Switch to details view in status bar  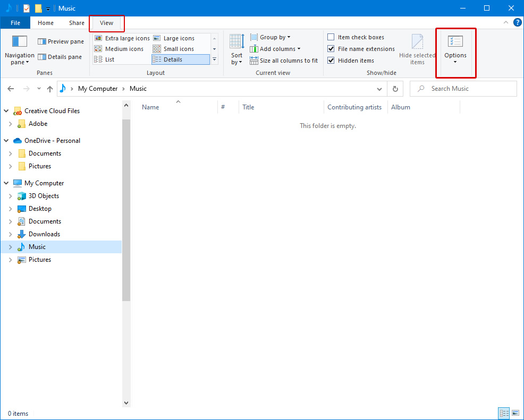pos(504,413)
